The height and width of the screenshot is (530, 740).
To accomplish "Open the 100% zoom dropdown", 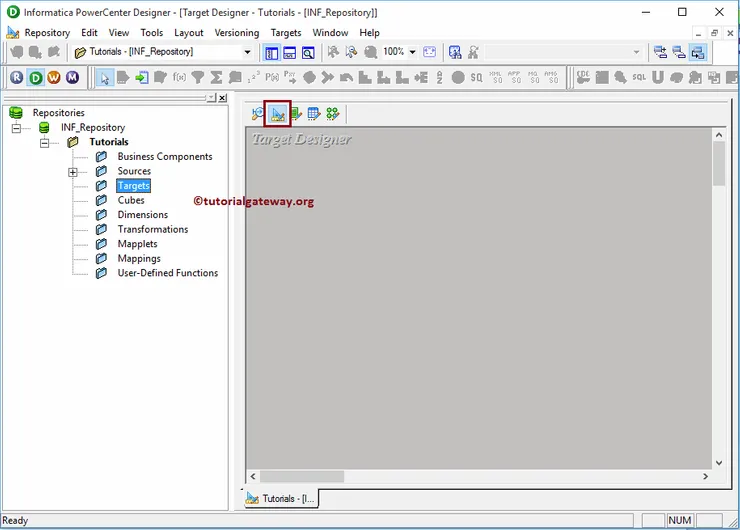I will [412, 52].
